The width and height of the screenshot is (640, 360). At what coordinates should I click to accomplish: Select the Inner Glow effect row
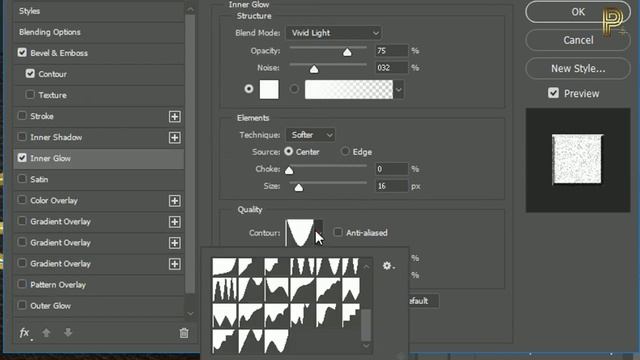click(99, 158)
